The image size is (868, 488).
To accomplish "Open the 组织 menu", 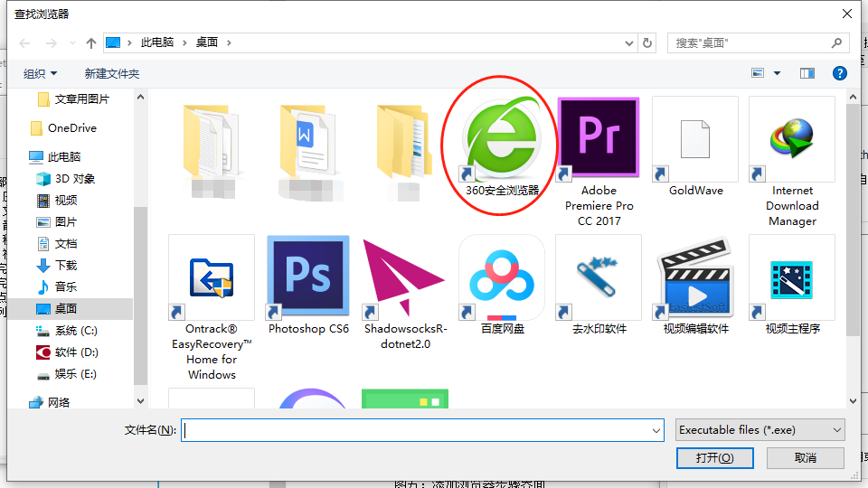I will point(40,73).
